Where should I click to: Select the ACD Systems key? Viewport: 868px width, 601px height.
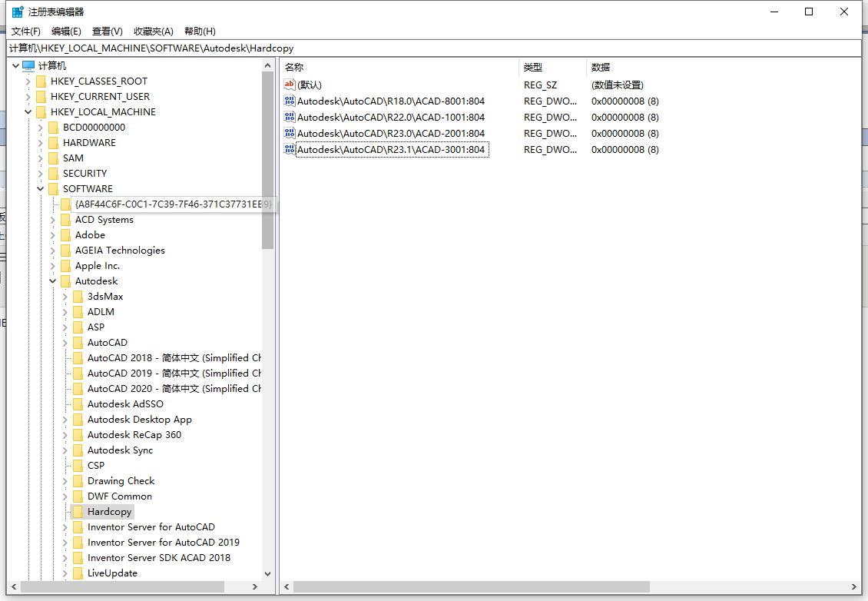pos(104,220)
